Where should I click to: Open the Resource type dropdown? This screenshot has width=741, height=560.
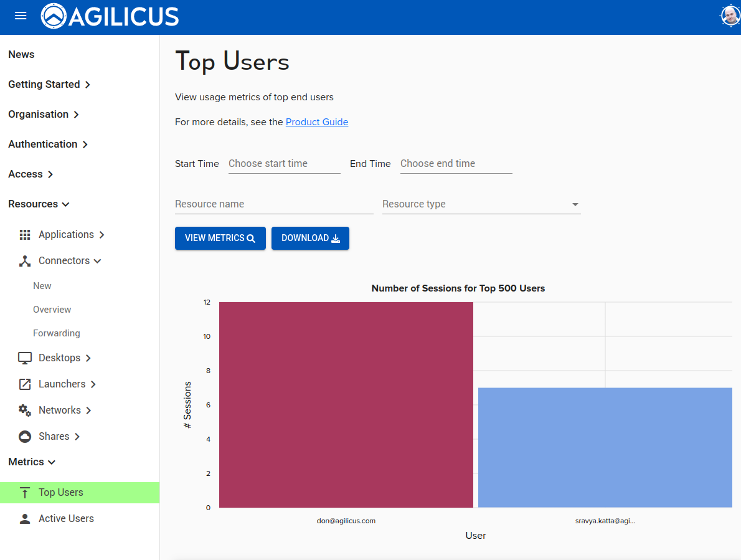pyautogui.click(x=481, y=204)
